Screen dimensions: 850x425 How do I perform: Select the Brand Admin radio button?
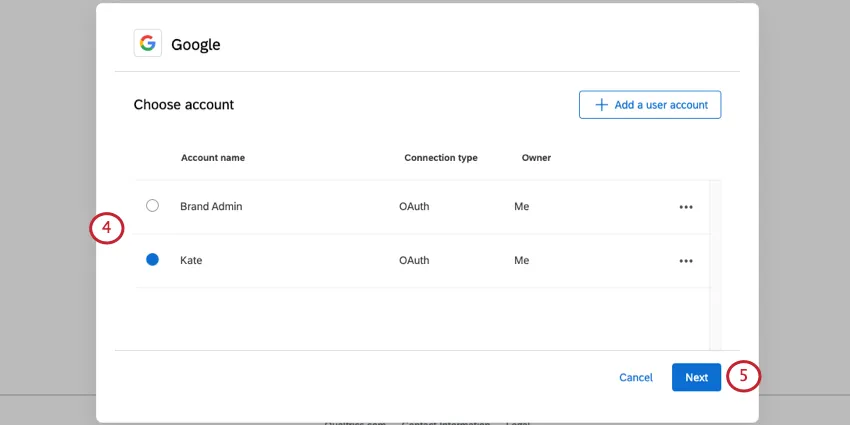coord(152,206)
